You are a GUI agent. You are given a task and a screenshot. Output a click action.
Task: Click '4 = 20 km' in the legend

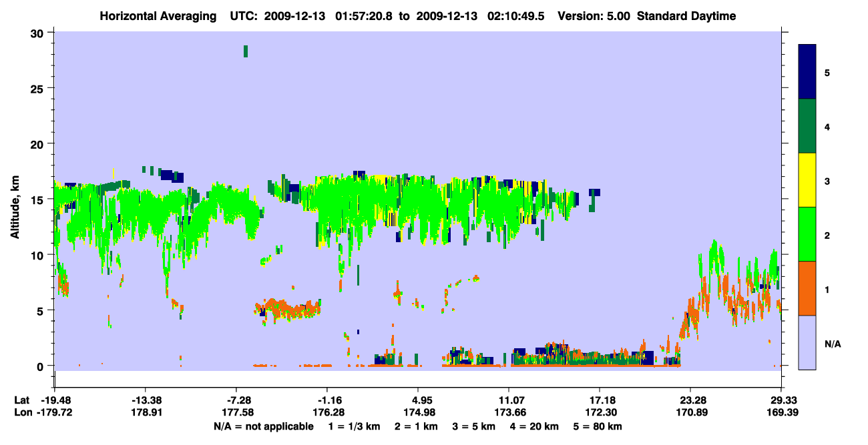point(534,426)
